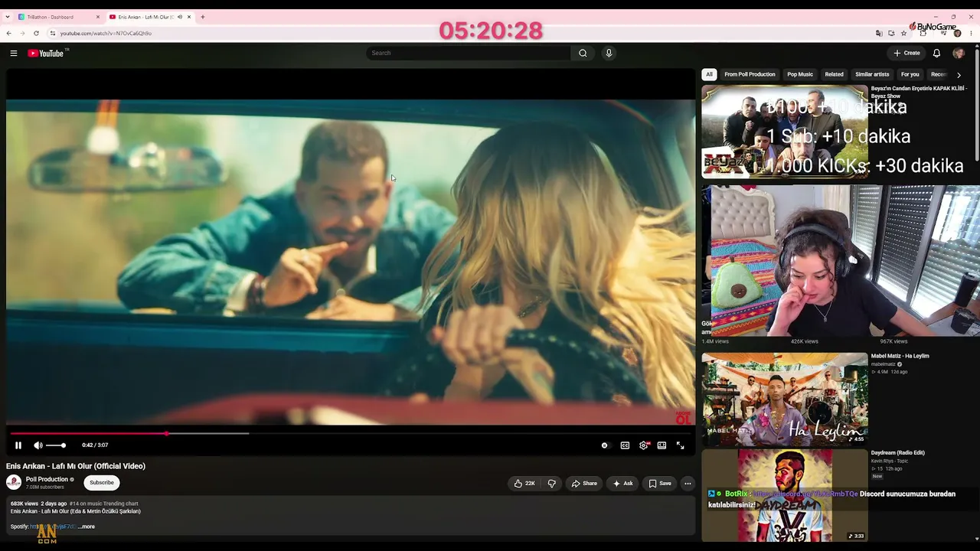Image resolution: width=980 pixels, height=551 pixels.
Task: Click the Beyaz Show thumbnail
Action: point(785,132)
